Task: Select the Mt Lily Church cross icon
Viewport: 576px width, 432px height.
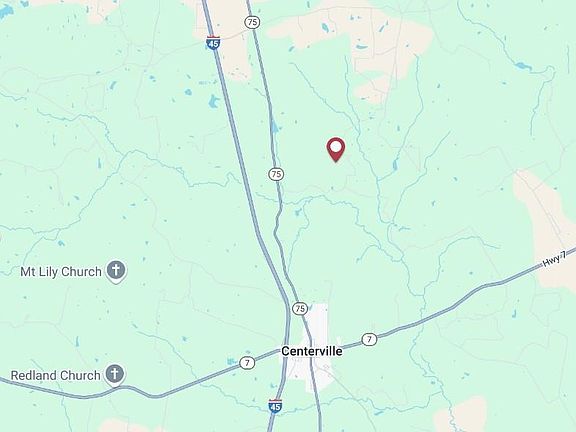Action: pyautogui.click(x=116, y=271)
